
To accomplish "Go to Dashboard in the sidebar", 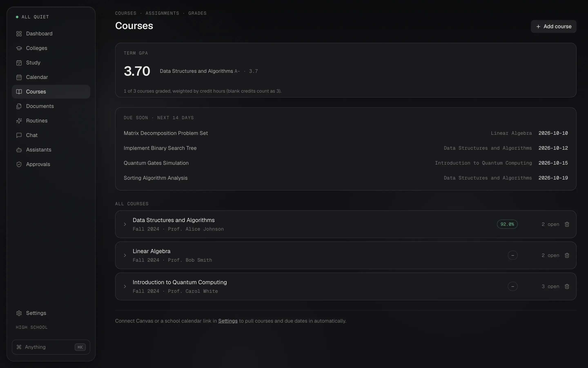I will pyautogui.click(x=51, y=34).
